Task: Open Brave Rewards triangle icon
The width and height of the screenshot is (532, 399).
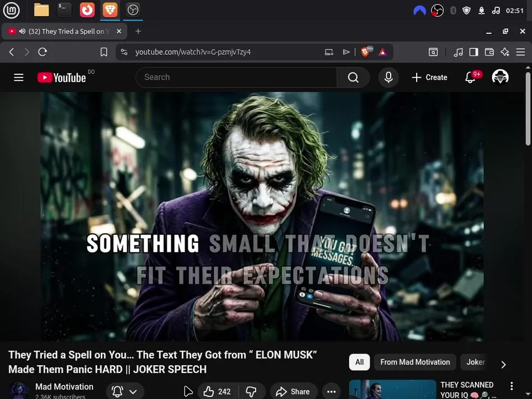Action: [382, 52]
